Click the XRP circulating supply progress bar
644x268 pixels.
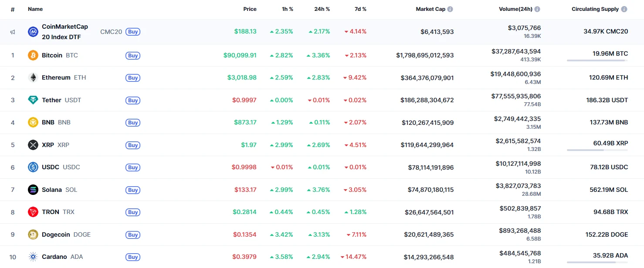(x=597, y=150)
